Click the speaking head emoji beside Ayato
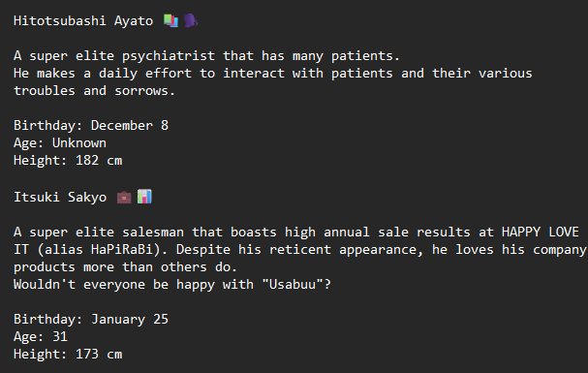 (191, 20)
